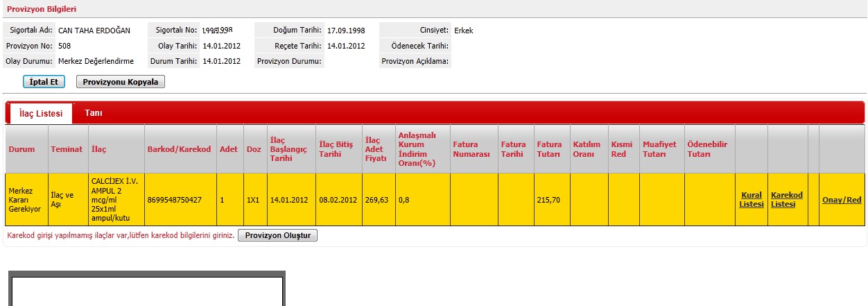Click the İptal Et button
Image resolution: width=868 pixels, height=306 pixels.
pos(44,82)
